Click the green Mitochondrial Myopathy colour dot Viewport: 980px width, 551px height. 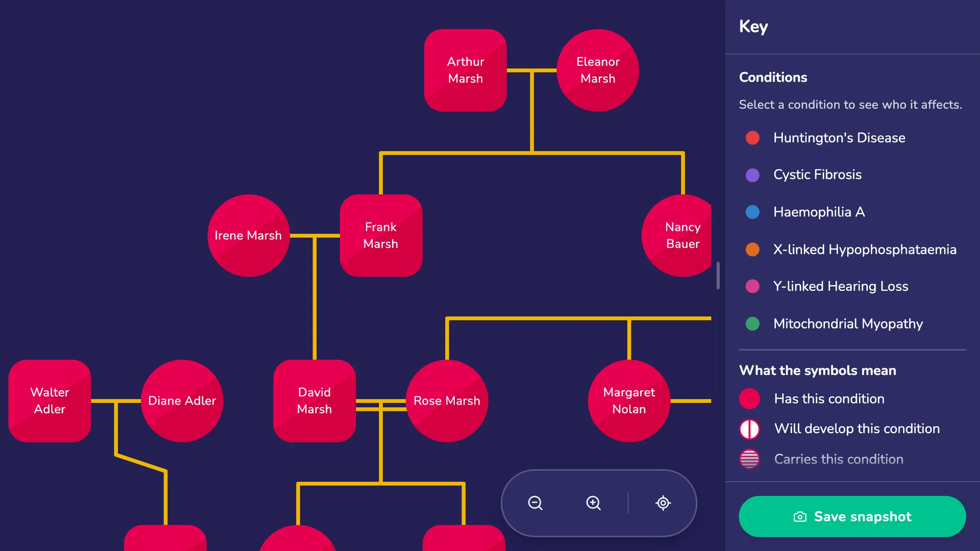pyautogui.click(x=752, y=323)
